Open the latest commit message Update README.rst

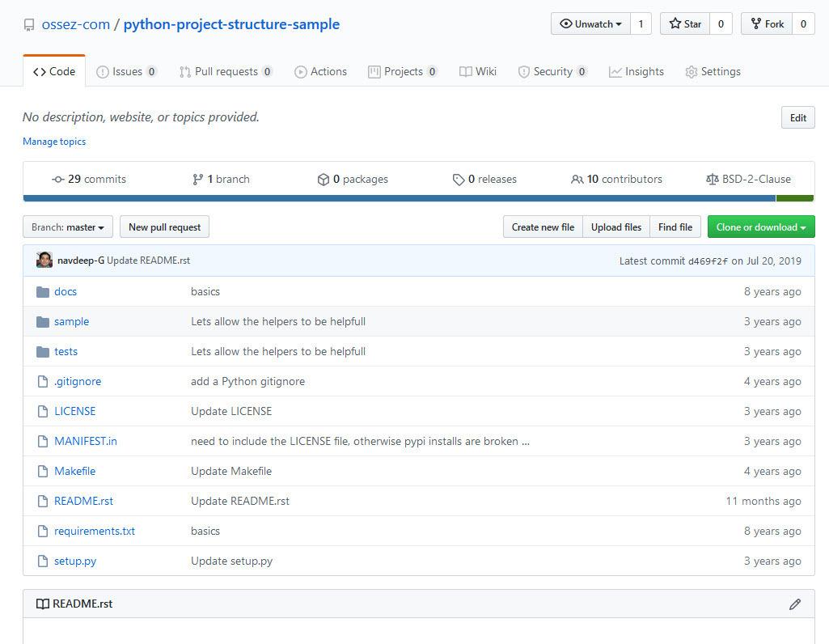tap(149, 261)
